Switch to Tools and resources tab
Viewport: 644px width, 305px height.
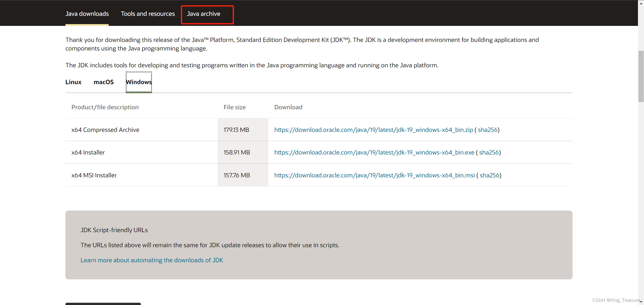148,14
